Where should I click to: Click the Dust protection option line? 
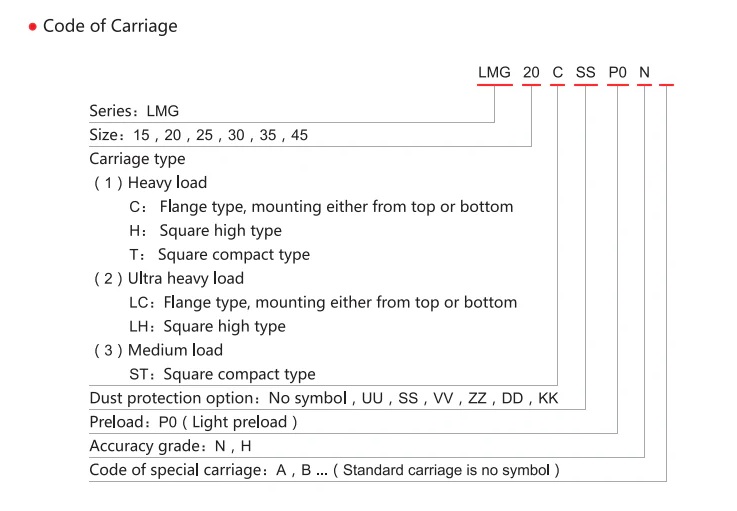(323, 399)
